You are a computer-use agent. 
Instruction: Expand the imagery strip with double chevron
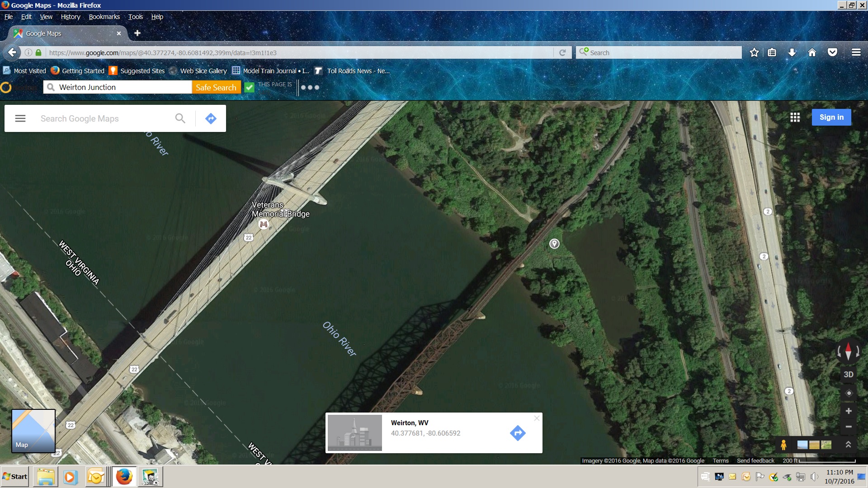click(x=848, y=445)
